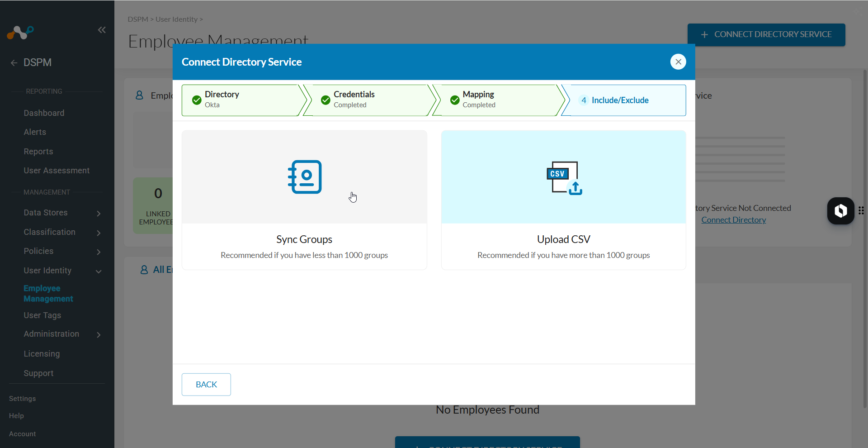Click the green check on Directory step
This screenshot has height=448, width=868.
point(197,100)
